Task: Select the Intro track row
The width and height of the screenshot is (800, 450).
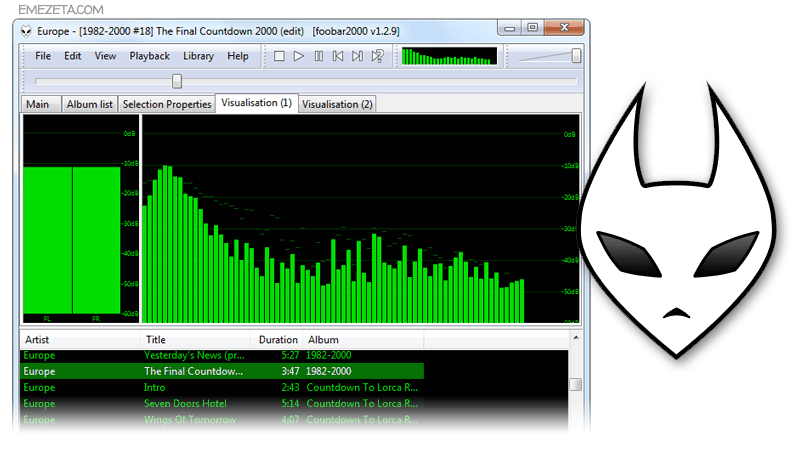Action: coord(222,387)
